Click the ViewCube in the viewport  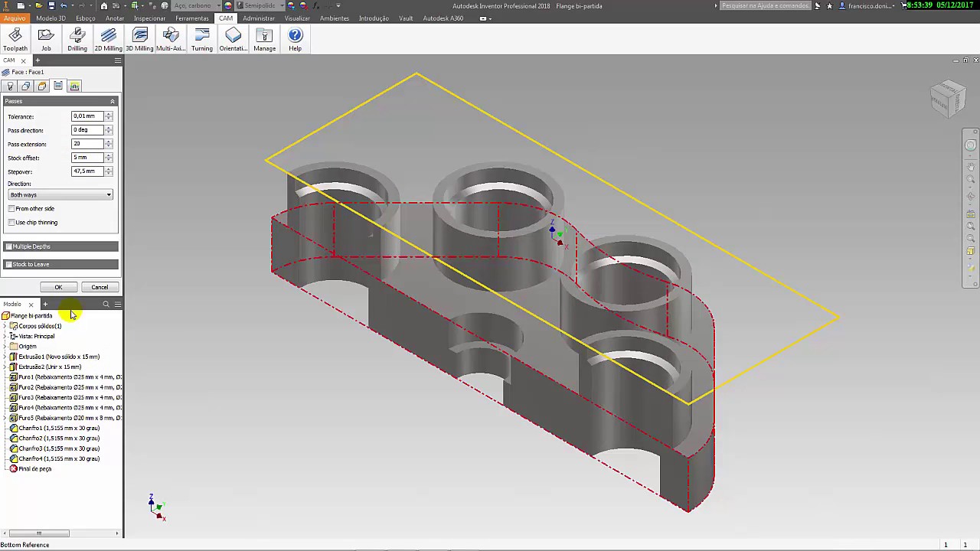(948, 98)
